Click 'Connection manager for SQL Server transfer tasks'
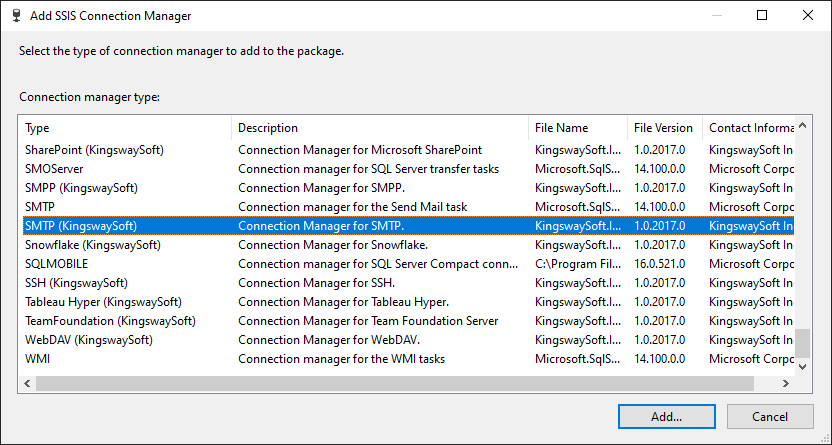Image resolution: width=832 pixels, height=445 pixels. [x=368, y=169]
